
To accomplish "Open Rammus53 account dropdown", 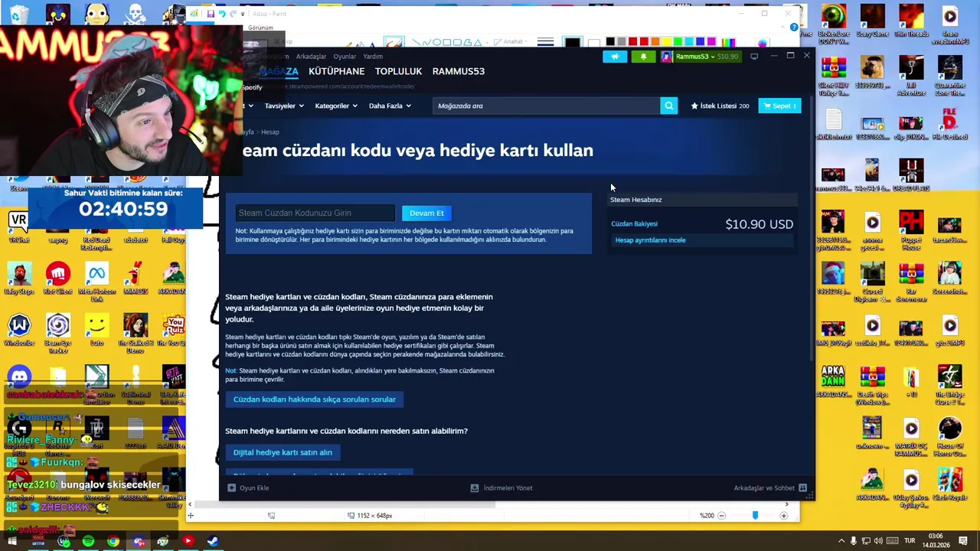I will 700,57.
